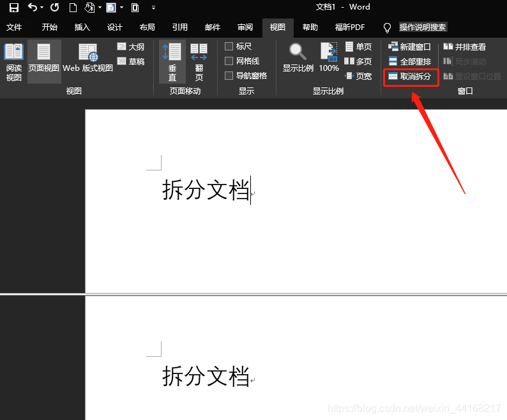Open the 文件 tab
The width and height of the screenshot is (507, 420).
[14, 27]
